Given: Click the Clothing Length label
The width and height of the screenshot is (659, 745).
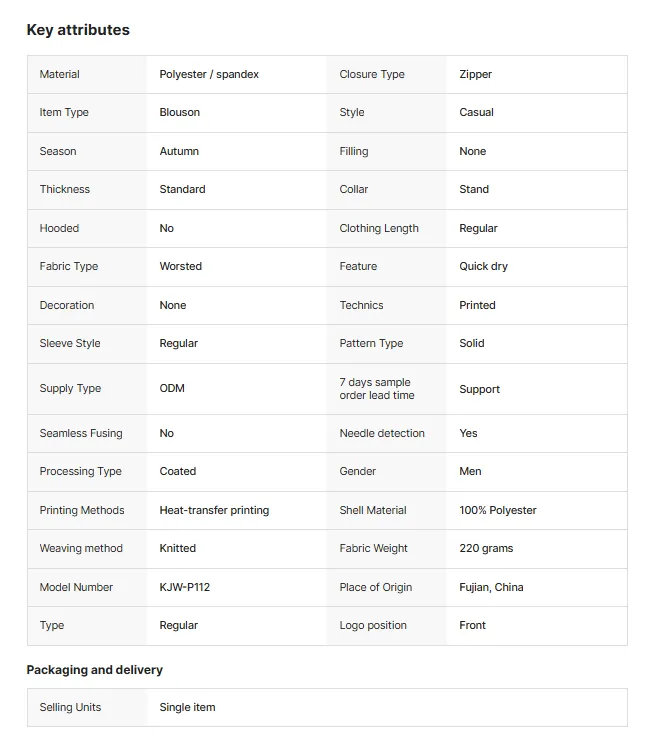Looking at the screenshot, I should coord(379,229).
